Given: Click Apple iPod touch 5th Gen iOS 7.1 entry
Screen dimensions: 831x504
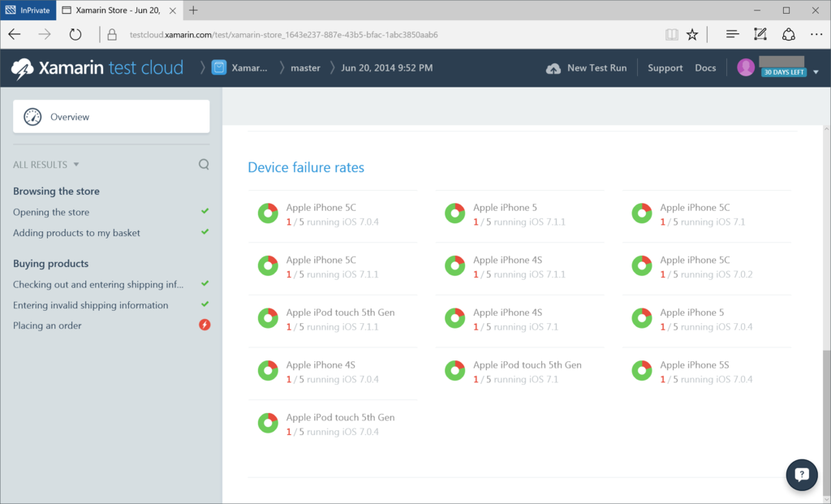Looking at the screenshot, I should click(527, 372).
